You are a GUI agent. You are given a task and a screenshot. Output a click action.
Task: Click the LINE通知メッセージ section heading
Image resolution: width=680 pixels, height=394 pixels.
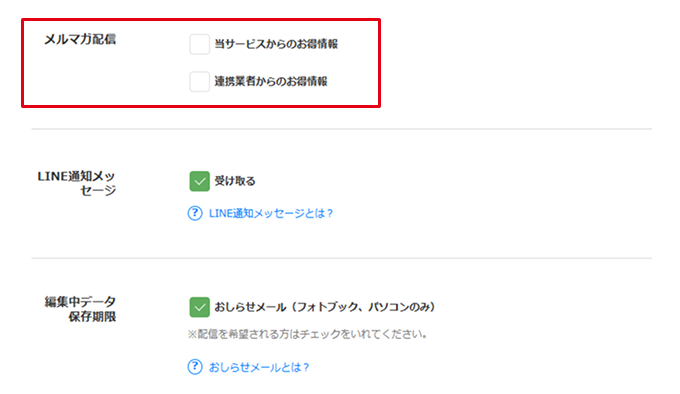coord(77,183)
